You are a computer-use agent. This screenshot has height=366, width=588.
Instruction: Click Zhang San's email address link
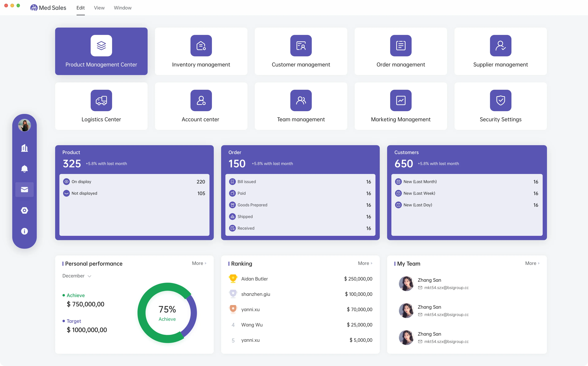tap(447, 288)
